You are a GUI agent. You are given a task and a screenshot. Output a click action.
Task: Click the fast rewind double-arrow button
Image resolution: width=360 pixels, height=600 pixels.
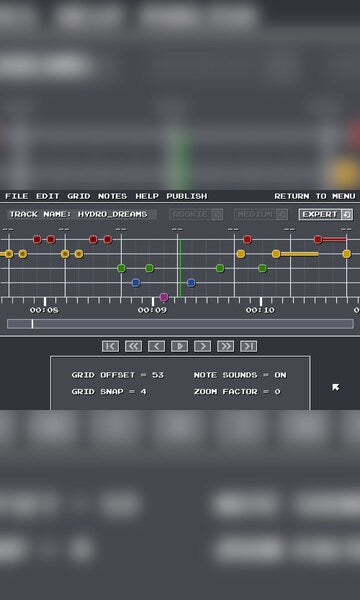[133, 346]
